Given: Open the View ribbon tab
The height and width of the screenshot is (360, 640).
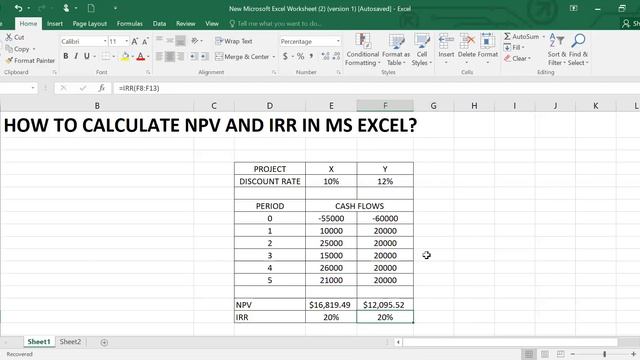Looking at the screenshot, I should 212,24.
